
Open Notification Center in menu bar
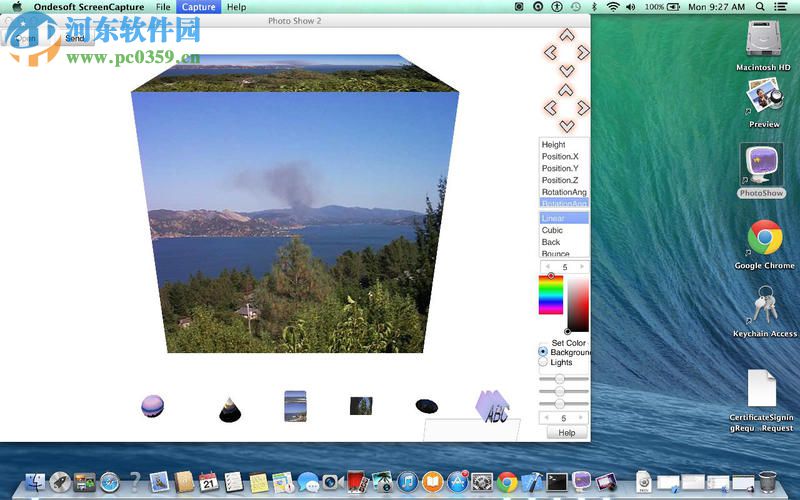point(781,7)
